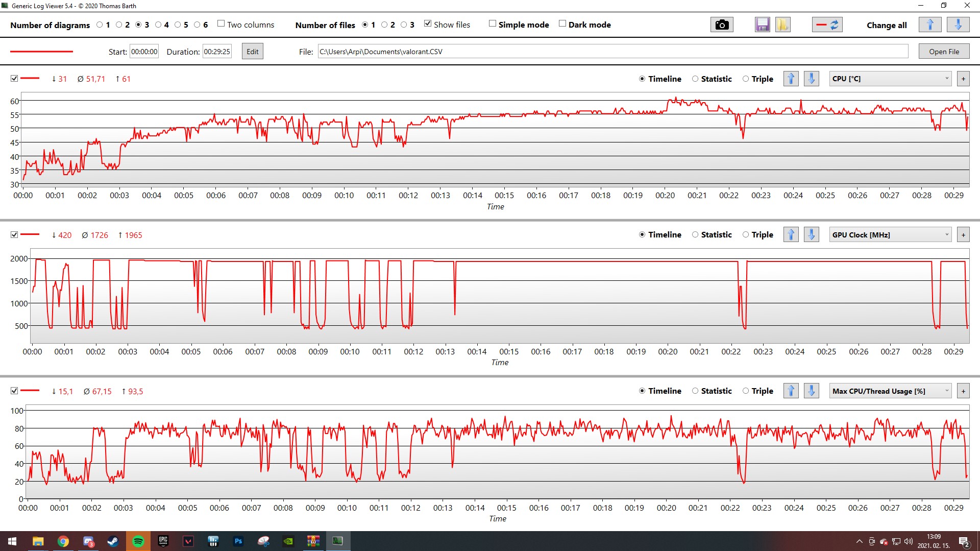
Task: Open File Explorer from the taskbar
Action: coord(38,541)
